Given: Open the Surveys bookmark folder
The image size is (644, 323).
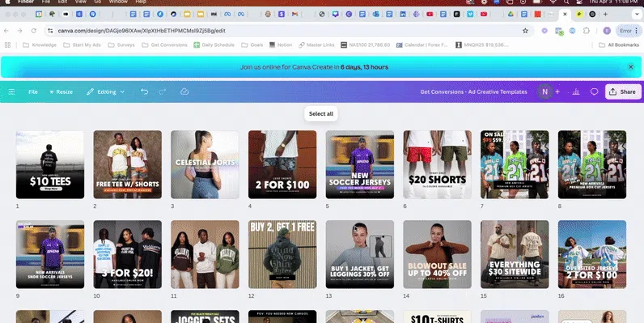Looking at the screenshot, I should [121, 45].
